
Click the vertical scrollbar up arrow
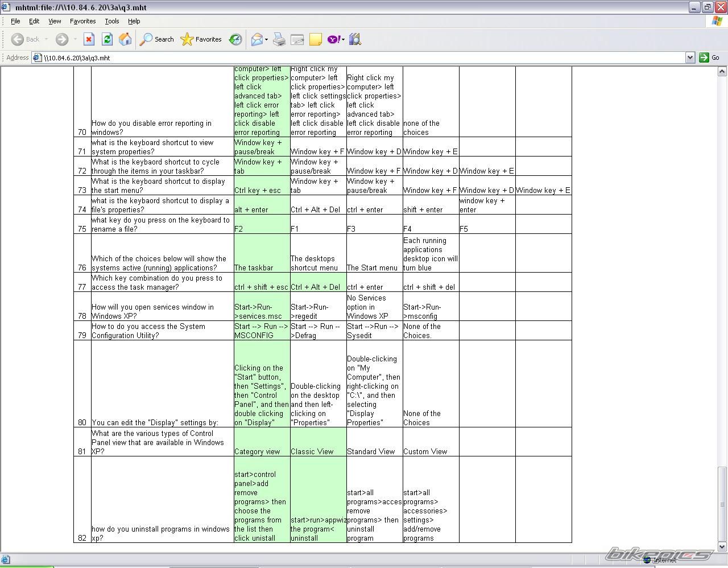[x=722, y=72]
